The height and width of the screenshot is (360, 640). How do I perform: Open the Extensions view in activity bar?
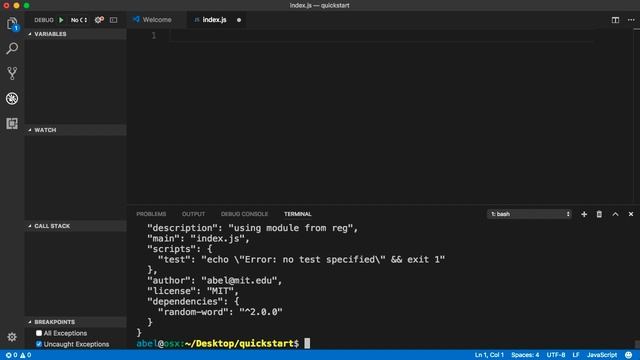(x=12, y=123)
